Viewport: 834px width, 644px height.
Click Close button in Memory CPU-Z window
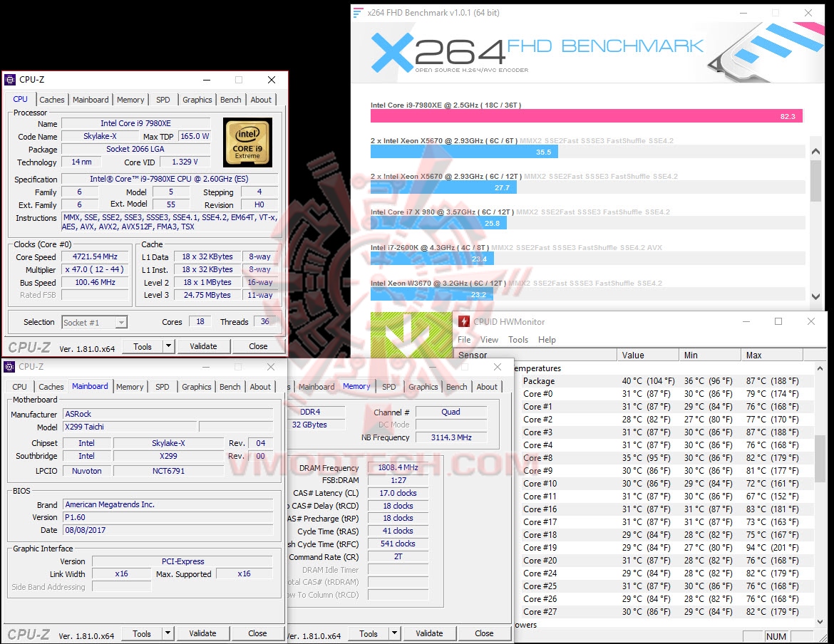[x=484, y=633]
